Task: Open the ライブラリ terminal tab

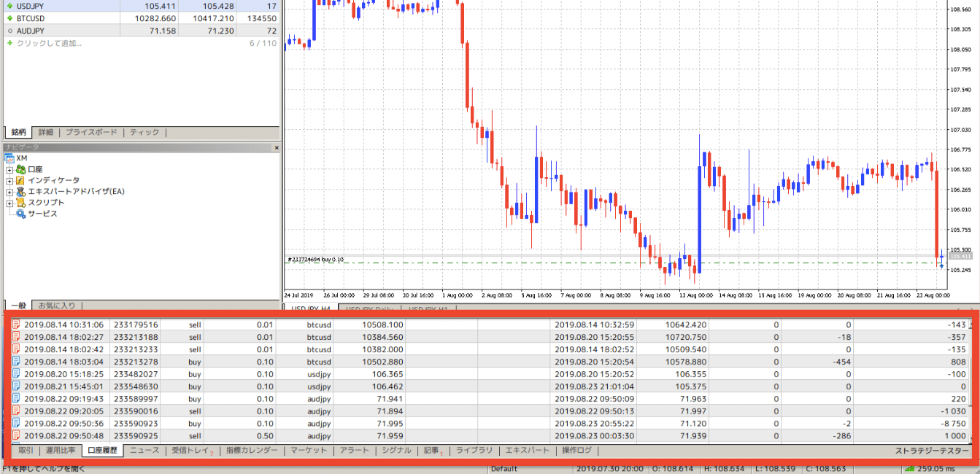Action: click(x=474, y=451)
